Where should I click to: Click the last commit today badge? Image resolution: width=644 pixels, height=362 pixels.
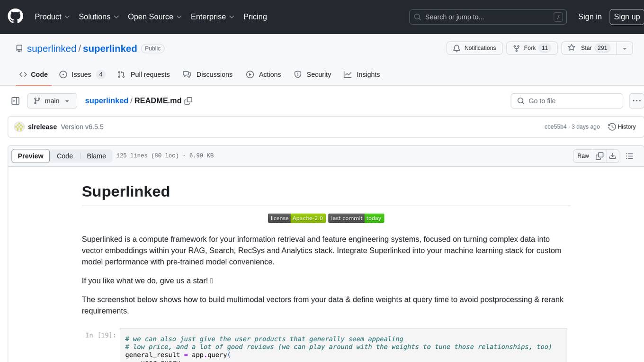[356, 218]
